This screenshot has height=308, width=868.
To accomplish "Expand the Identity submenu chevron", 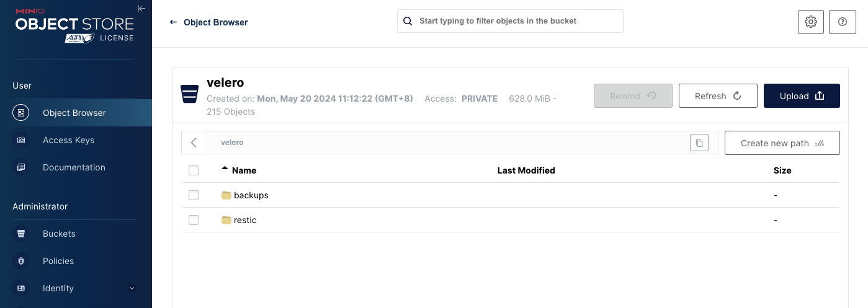I will (x=132, y=288).
